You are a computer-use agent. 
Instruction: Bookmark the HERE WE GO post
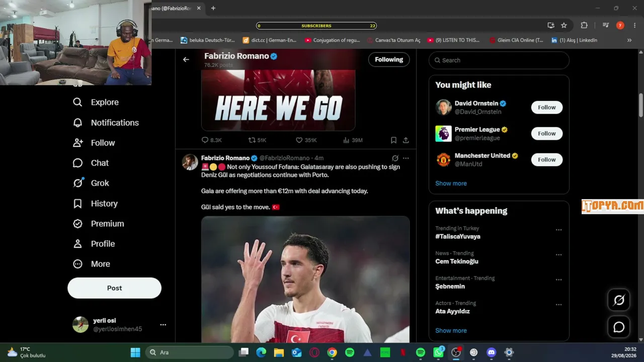click(393, 140)
